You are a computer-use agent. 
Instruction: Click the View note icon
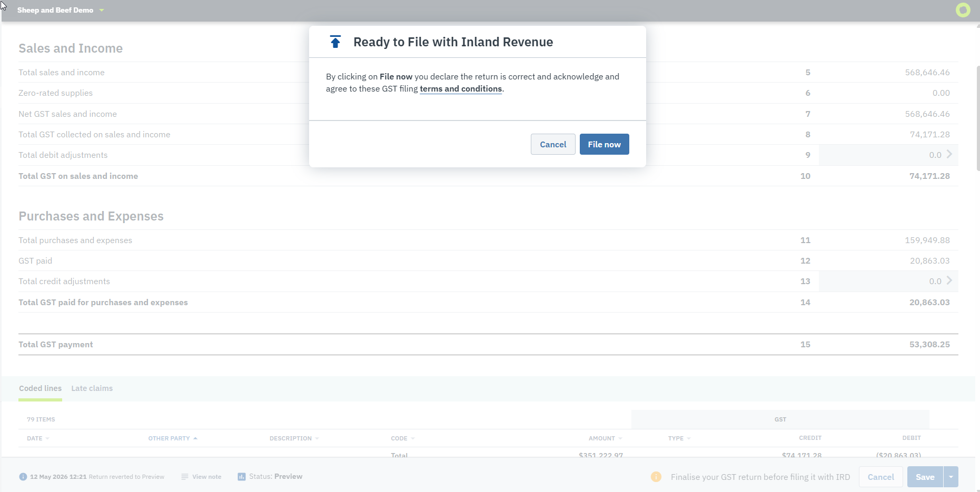tap(184, 477)
